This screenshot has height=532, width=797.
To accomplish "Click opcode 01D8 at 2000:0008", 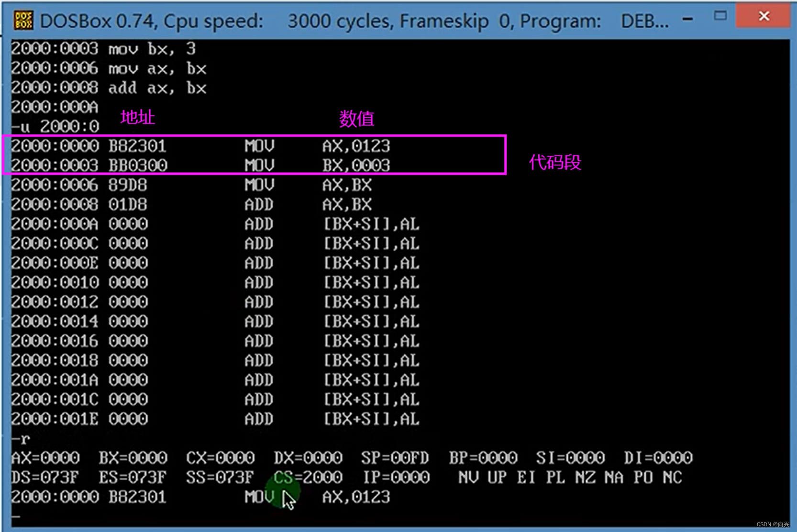I will point(128,205).
